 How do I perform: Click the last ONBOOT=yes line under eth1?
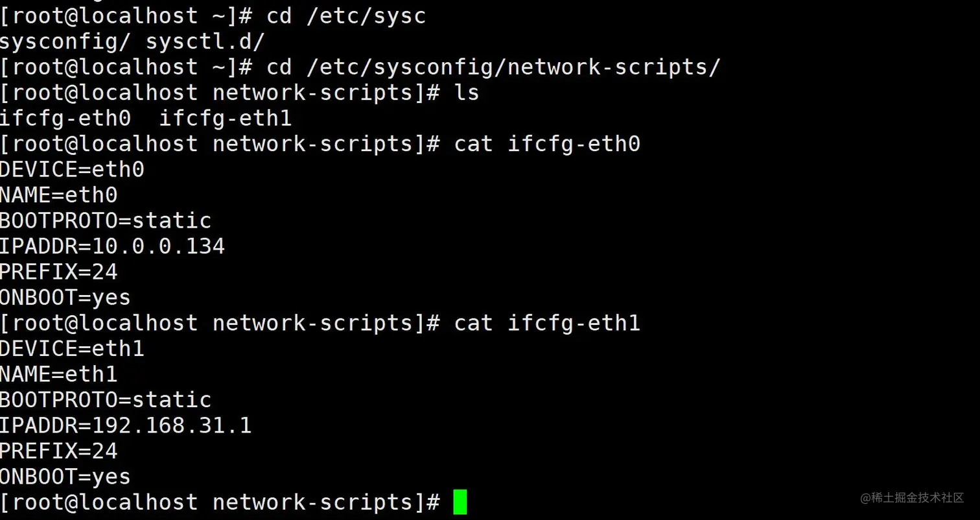point(65,477)
